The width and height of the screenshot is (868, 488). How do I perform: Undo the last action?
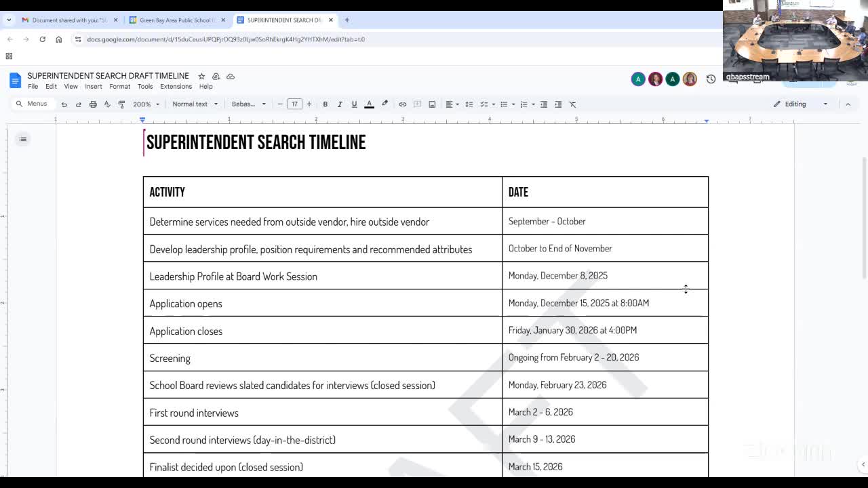(64, 104)
